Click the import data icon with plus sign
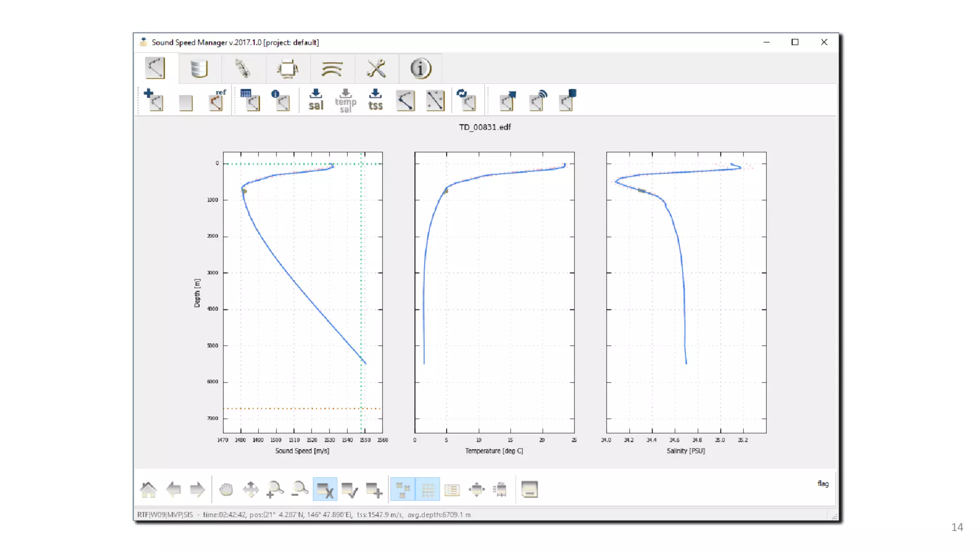The width and height of the screenshot is (980, 553). pyautogui.click(x=154, y=100)
